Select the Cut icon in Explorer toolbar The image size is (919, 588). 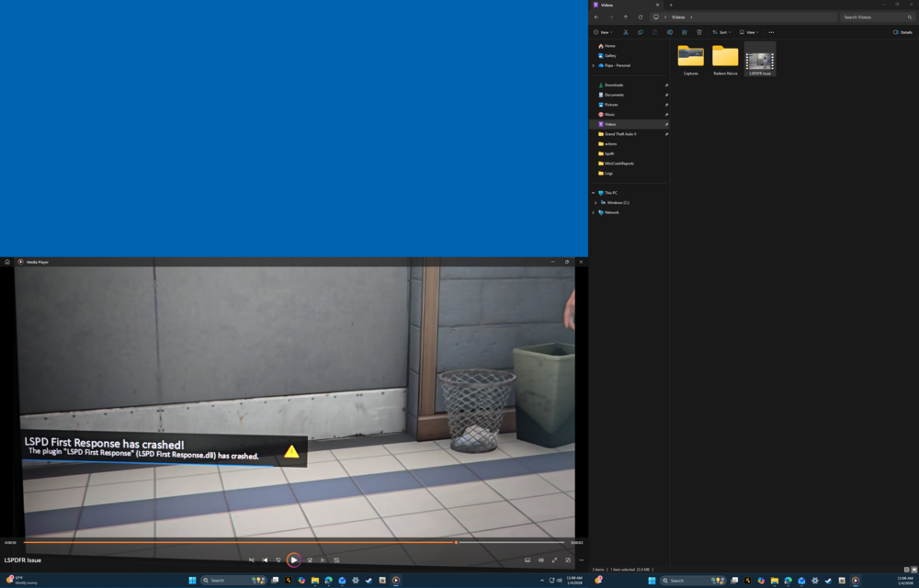(x=626, y=32)
